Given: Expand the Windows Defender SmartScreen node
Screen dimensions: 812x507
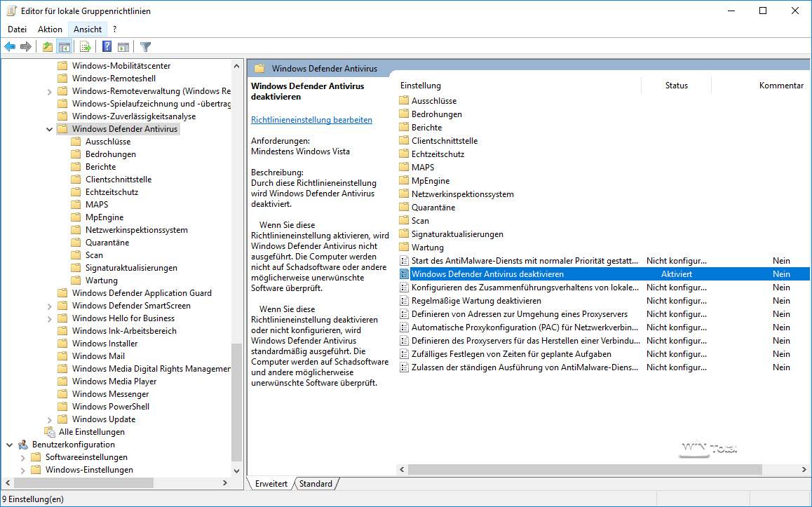Looking at the screenshot, I should coord(49,306).
